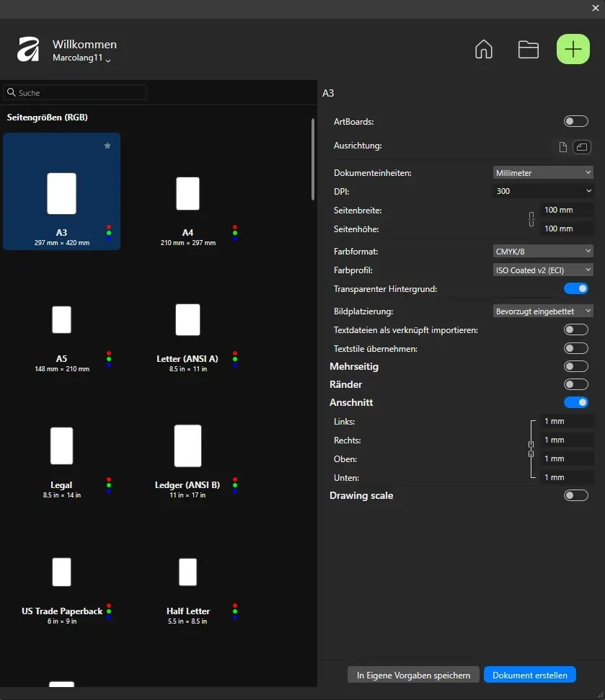Viewport: 605px width, 700px height.
Task: Click RGB dots icon on A3 preset
Action: pos(109,233)
